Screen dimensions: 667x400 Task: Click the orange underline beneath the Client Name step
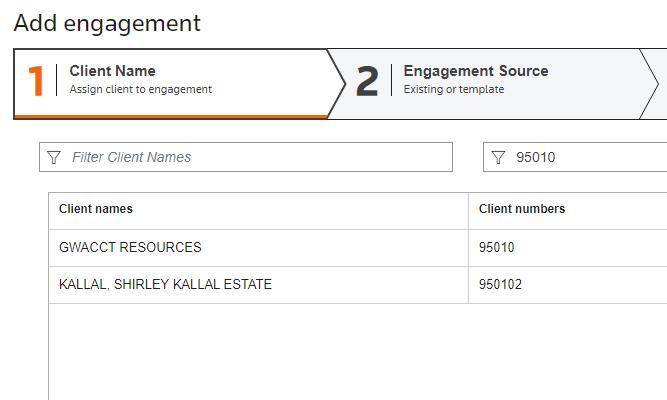170,117
